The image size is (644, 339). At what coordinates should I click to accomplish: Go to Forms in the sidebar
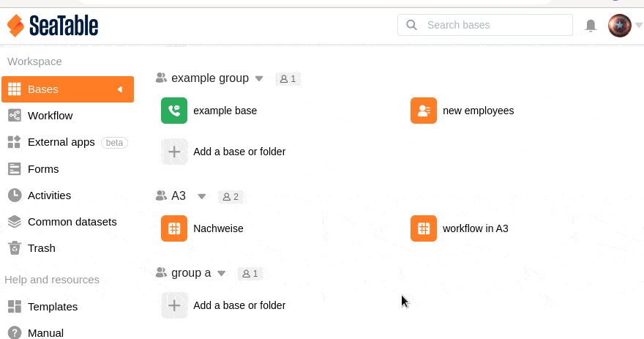click(43, 168)
